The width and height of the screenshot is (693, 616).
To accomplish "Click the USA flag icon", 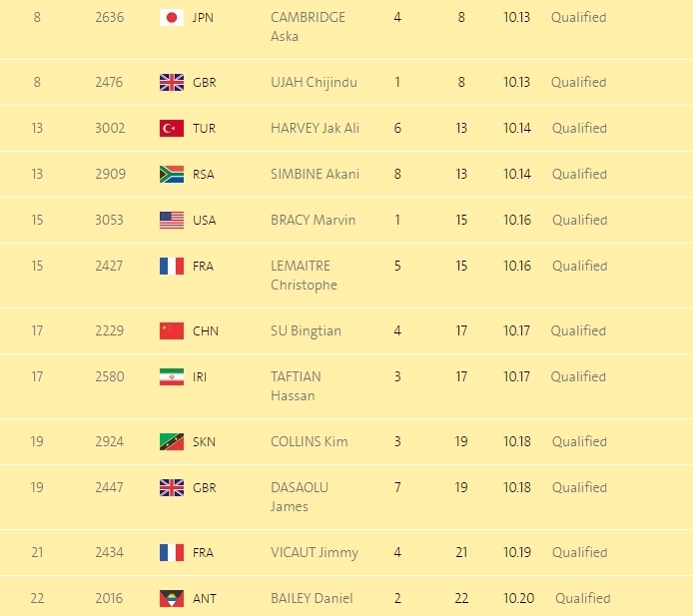I will (172, 220).
